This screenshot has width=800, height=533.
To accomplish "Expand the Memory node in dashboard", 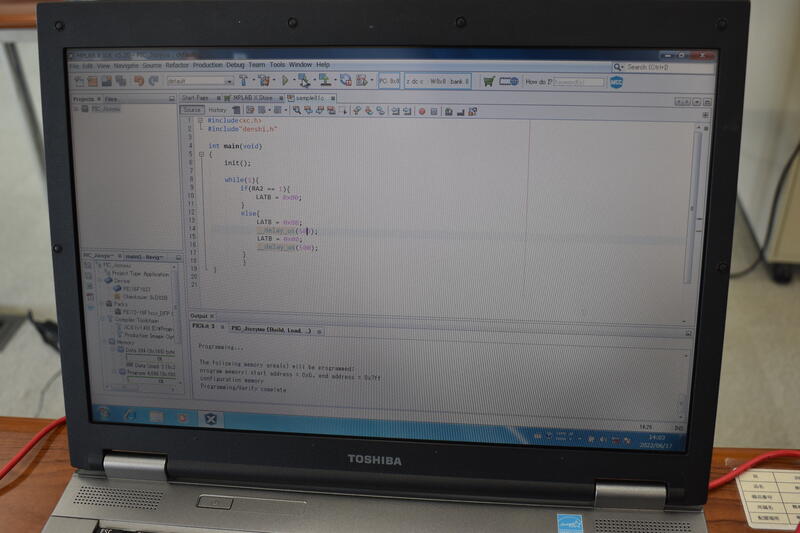I will point(109,341).
